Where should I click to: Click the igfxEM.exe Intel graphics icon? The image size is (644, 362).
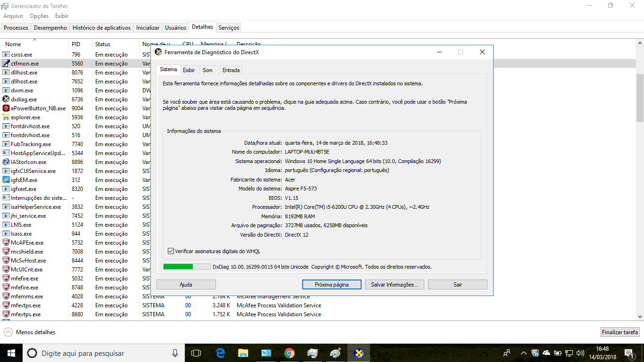click(x=6, y=180)
